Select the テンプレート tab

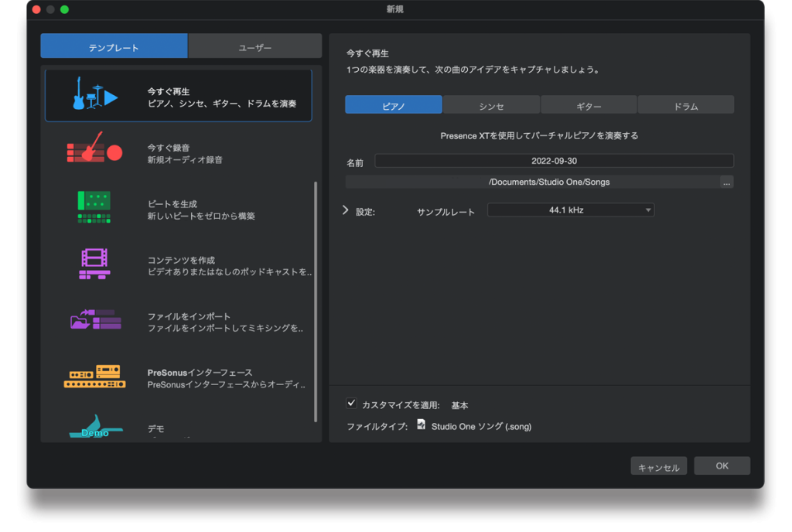(x=114, y=46)
